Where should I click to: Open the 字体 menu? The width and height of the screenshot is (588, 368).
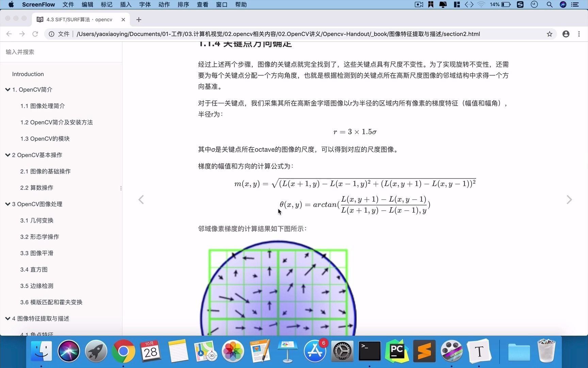pos(145,4)
